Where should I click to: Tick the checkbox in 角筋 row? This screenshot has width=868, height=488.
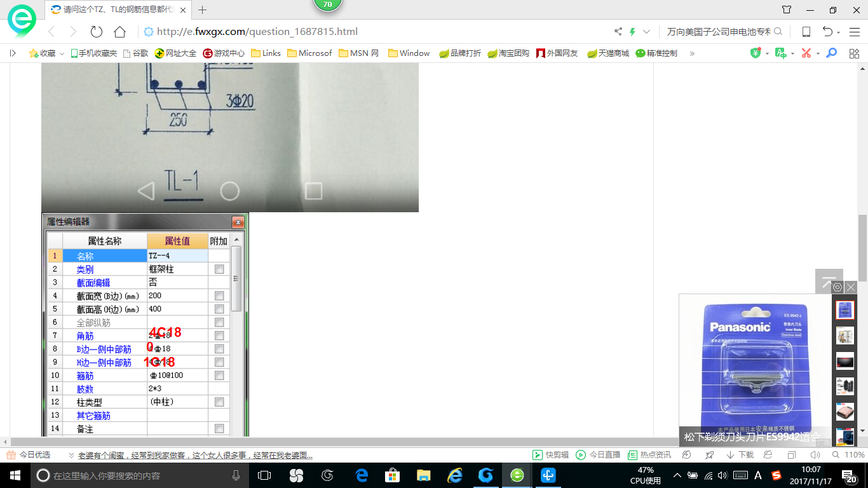(219, 335)
